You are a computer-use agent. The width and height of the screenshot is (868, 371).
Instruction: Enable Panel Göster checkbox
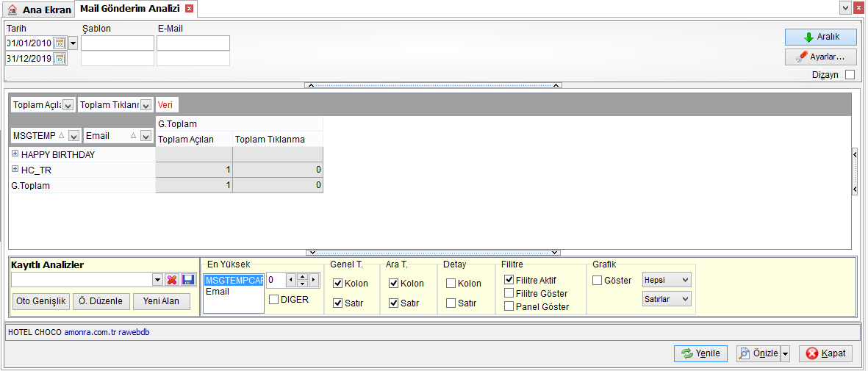509,306
